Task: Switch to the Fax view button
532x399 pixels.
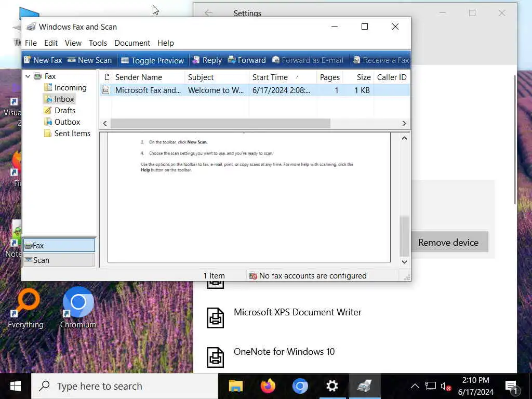Action: click(x=59, y=245)
